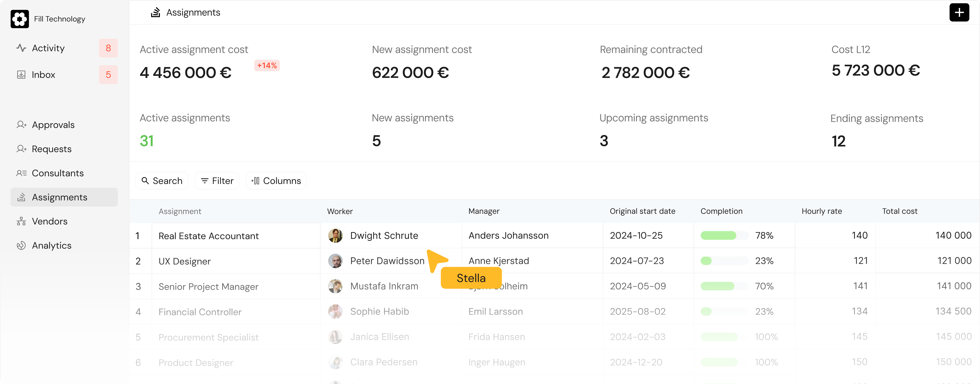Click the Analytics pie chart icon
The width and height of the screenshot is (980, 384).
[x=21, y=246]
